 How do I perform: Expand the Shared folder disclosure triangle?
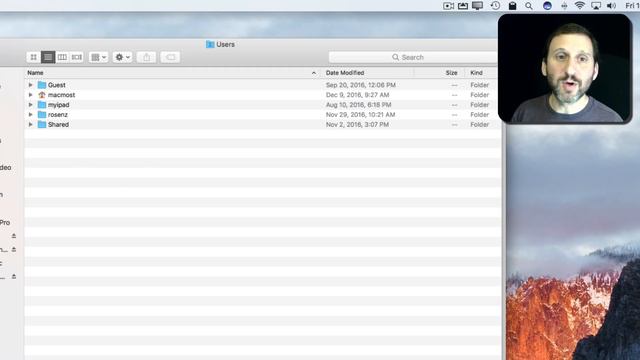[31, 124]
